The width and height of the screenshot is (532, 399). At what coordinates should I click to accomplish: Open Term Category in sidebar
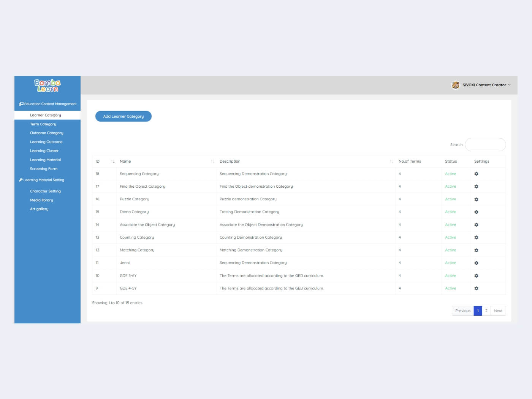coord(43,124)
